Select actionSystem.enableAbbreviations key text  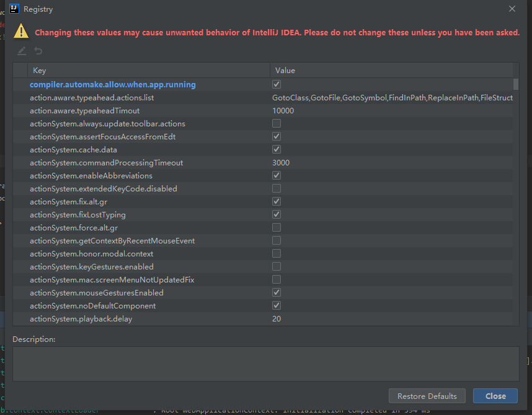91,176
